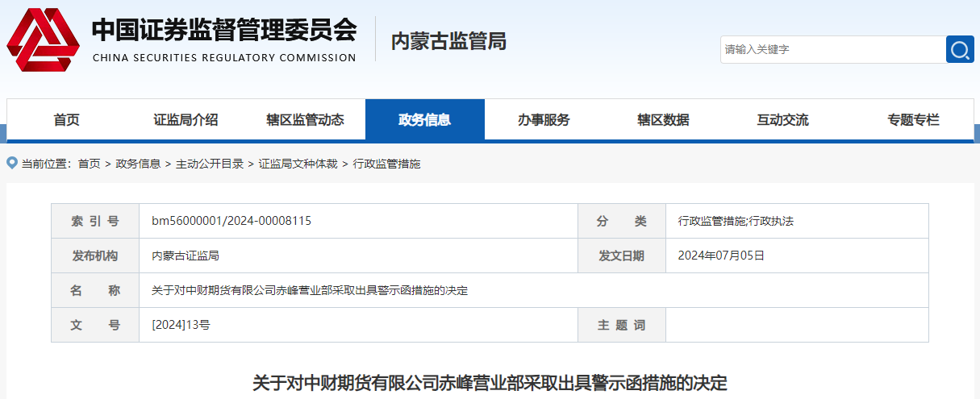Select the 政务信息 active tab
Viewport: 980px width, 399px height.
[x=424, y=120]
